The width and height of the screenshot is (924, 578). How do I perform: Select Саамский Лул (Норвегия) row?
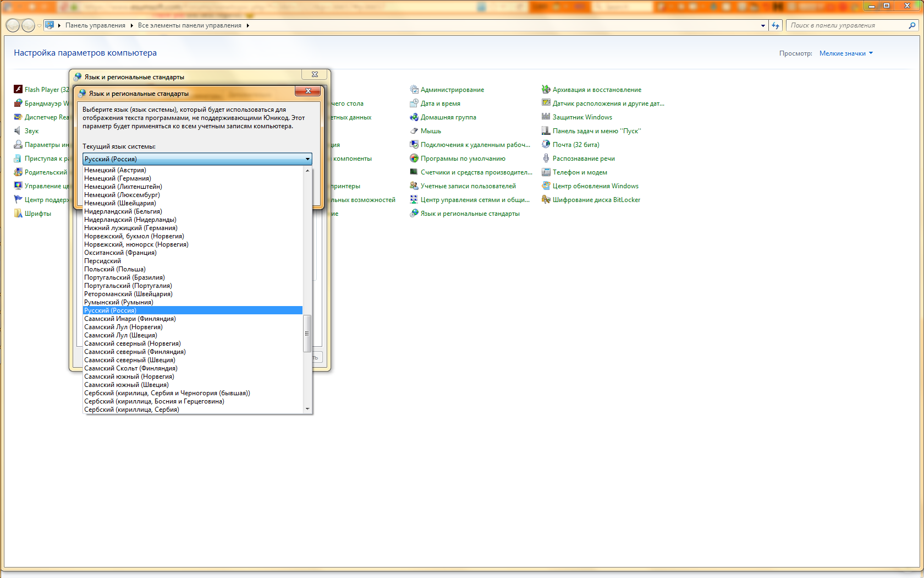click(193, 327)
